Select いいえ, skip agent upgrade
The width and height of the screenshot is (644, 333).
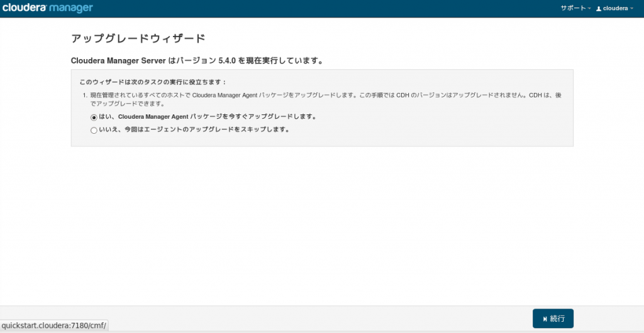[94, 131]
